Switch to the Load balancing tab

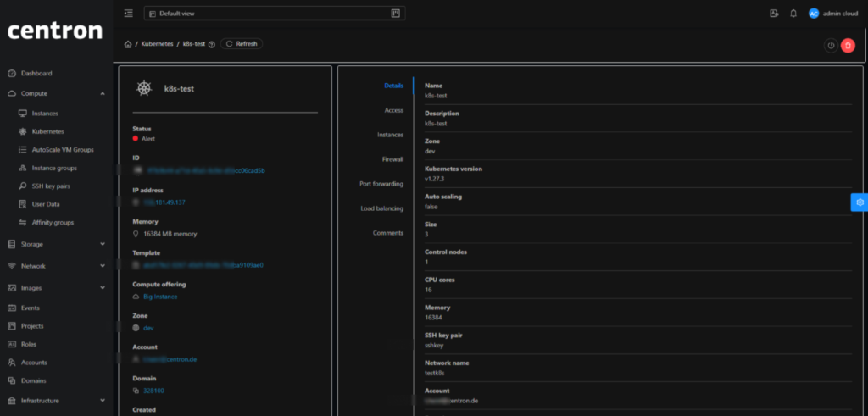(x=382, y=208)
